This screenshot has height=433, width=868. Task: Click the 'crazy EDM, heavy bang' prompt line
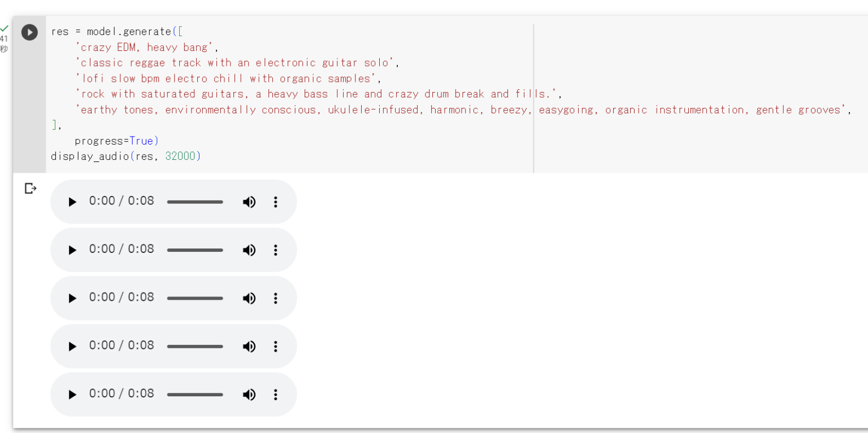tap(144, 47)
